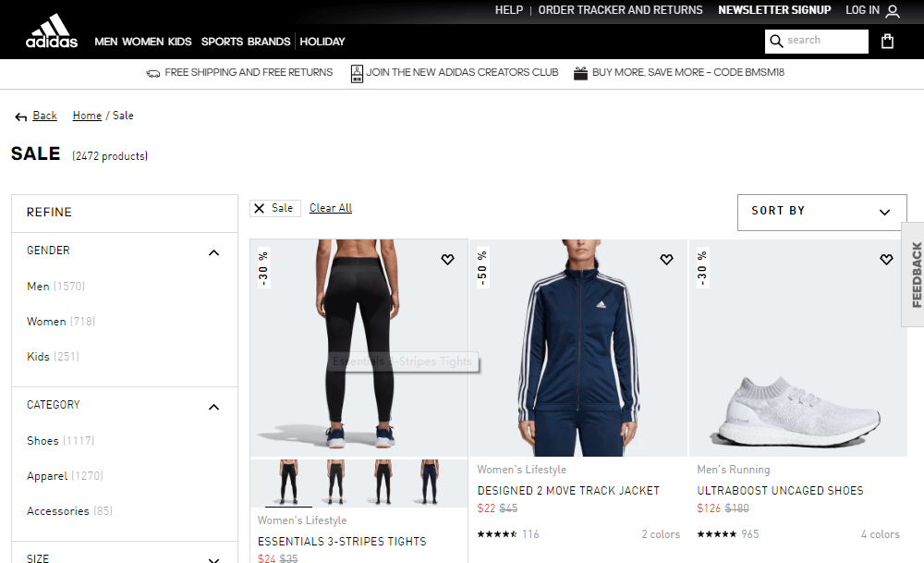The width and height of the screenshot is (924, 563).
Task: Add Ultraboost Uncaged Shoes to wishlist
Action: (x=886, y=260)
